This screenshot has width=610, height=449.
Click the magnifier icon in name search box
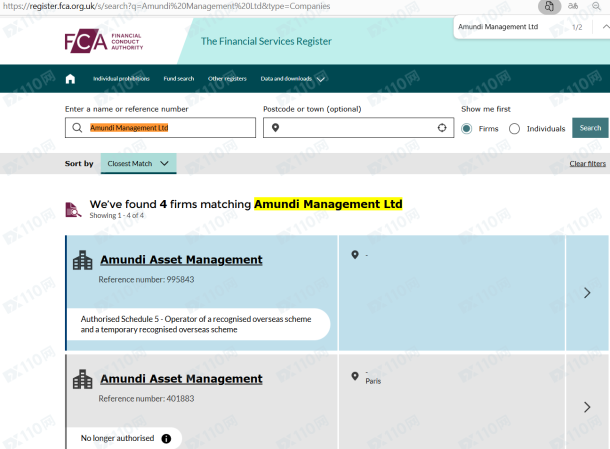tap(77, 128)
